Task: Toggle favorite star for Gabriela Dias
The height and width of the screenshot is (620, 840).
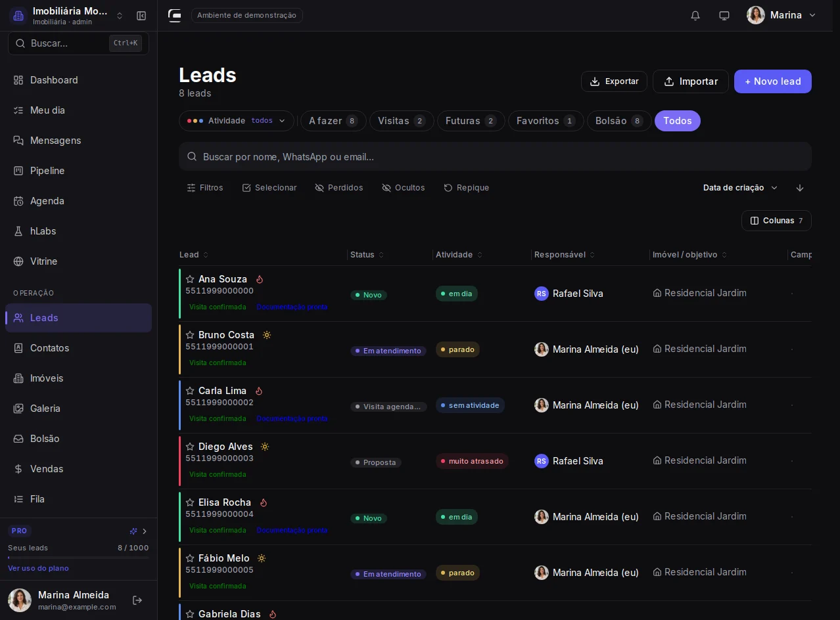Action: click(190, 614)
